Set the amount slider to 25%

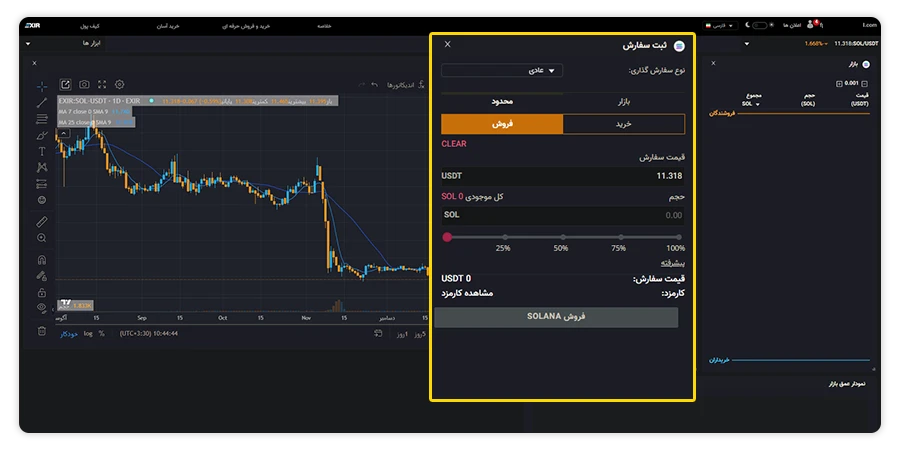(505, 237)
